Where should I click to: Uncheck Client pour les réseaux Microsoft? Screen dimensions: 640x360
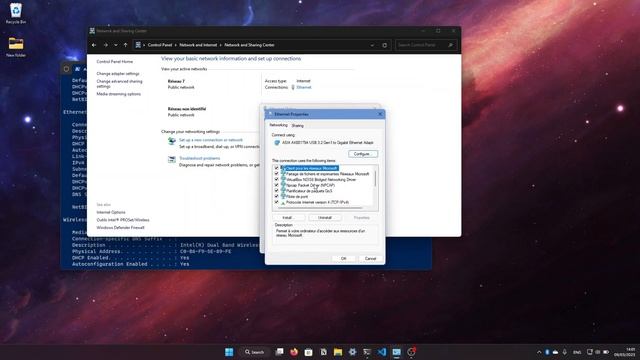(x=276, y=168)
